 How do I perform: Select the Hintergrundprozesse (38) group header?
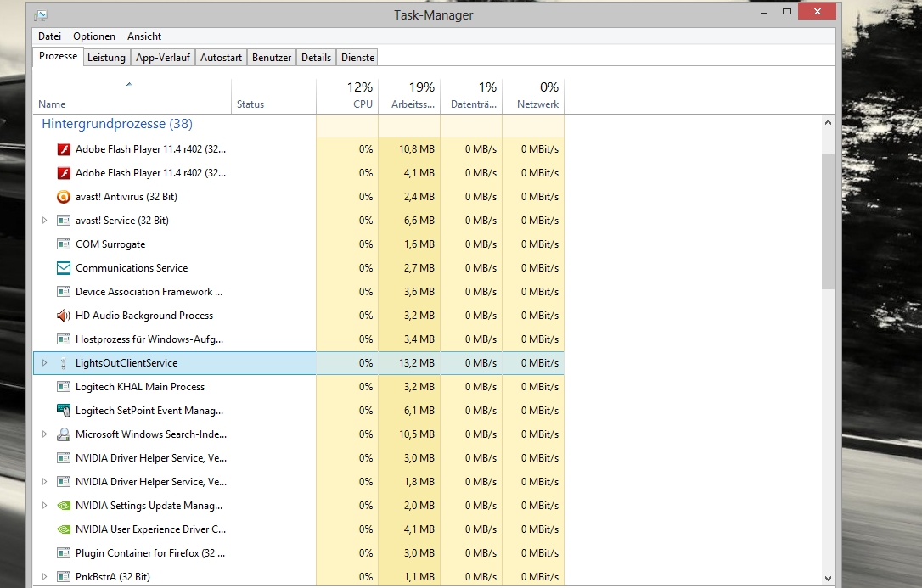click(117, 124)
